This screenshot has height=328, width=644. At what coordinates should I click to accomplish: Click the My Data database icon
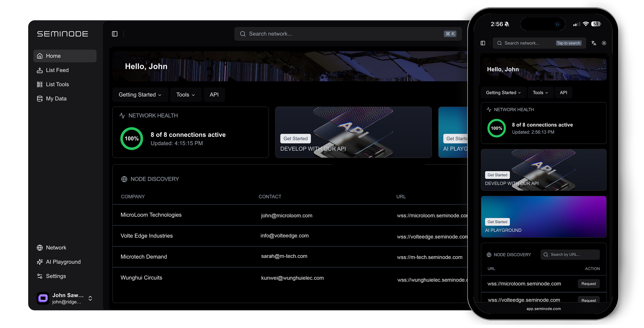[x=40, y=99]
